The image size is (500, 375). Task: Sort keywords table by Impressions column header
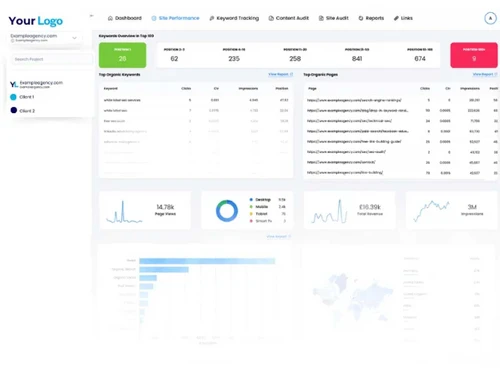pos(248,89)
